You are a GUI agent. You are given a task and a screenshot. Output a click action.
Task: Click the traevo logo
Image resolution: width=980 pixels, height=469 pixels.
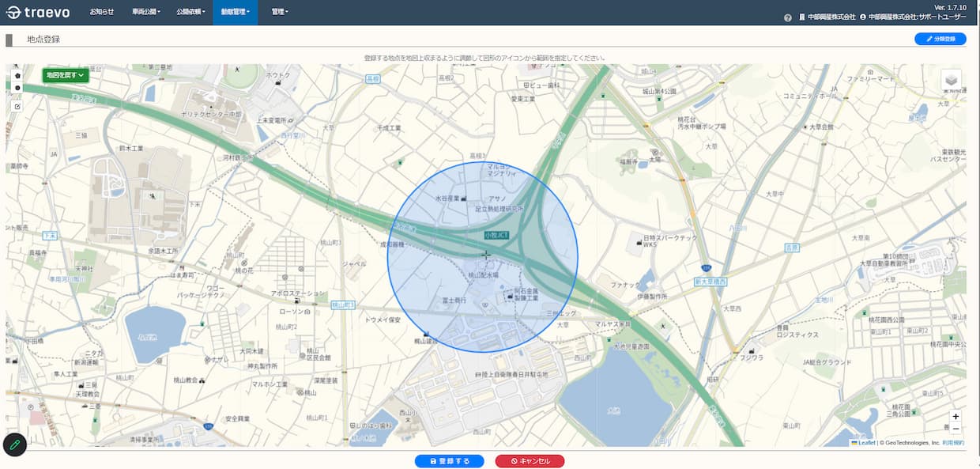tap(37, 12)
